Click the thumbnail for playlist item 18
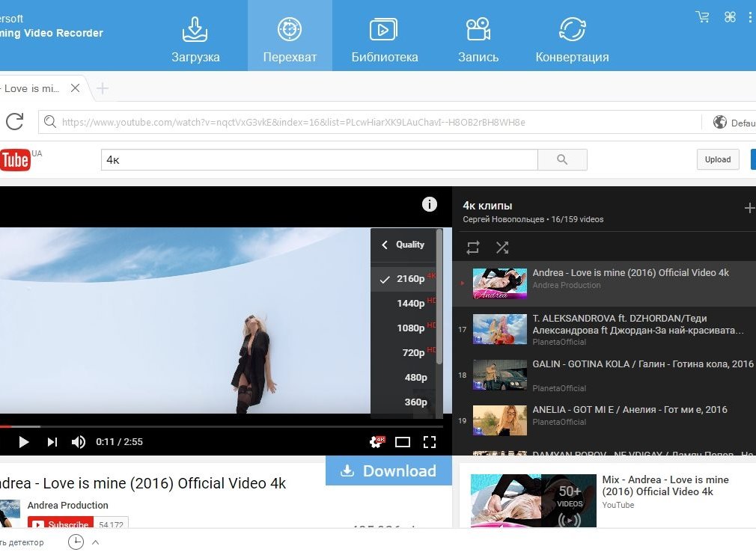Viewport: 756px width, 555px height. tap(499, 375)
